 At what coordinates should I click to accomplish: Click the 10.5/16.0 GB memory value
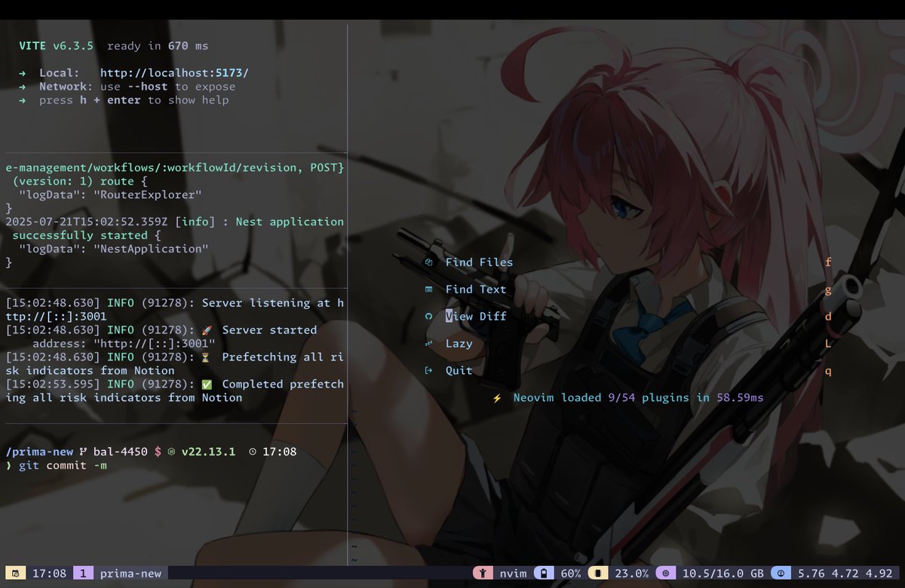pyautogui.click(x=723, y=574)
